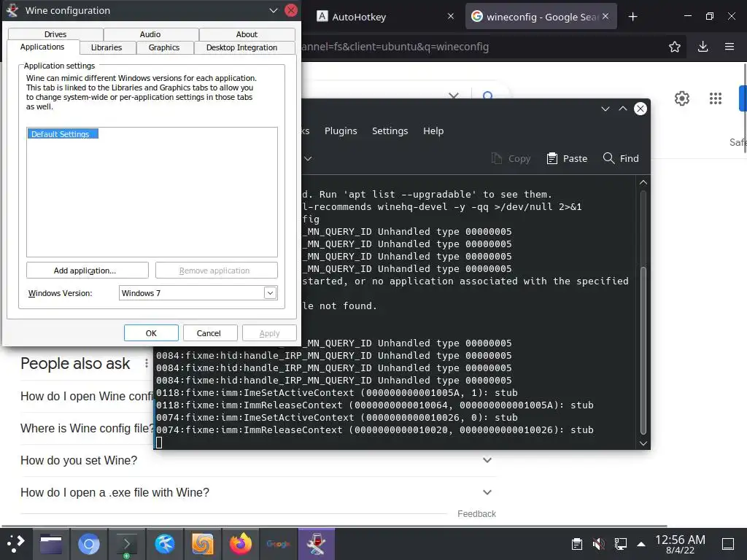This screenshot has width=747, height=560.
Task: Open the browser hamburger menu
Action: 729,47
